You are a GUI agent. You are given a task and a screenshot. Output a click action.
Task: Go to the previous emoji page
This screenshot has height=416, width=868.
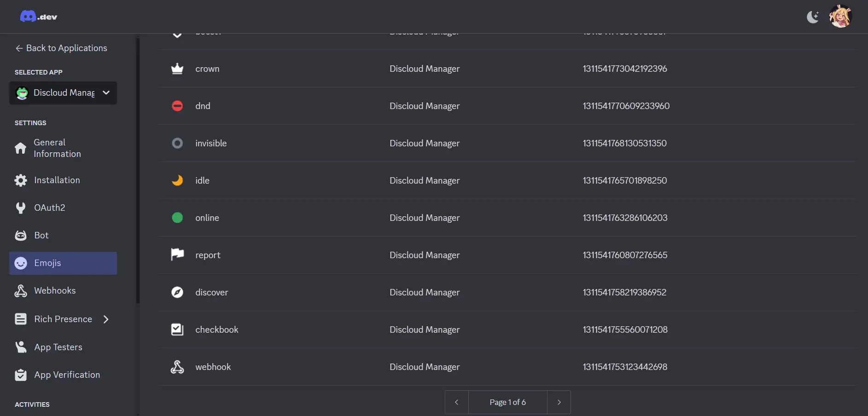(x=457, y=402)
